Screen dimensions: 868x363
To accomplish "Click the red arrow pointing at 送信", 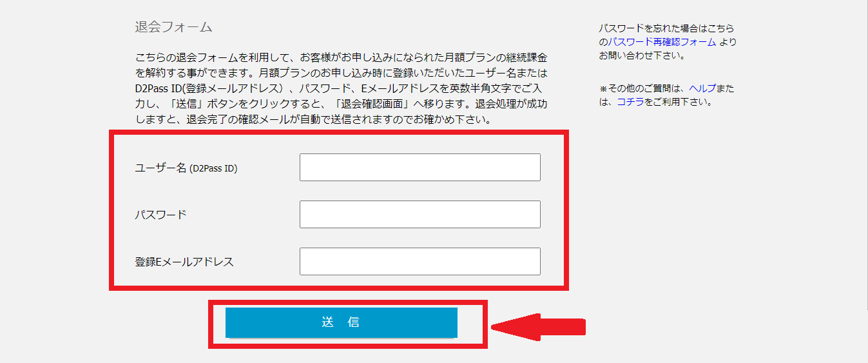I will pyautogui.click(x=539, y=327).
